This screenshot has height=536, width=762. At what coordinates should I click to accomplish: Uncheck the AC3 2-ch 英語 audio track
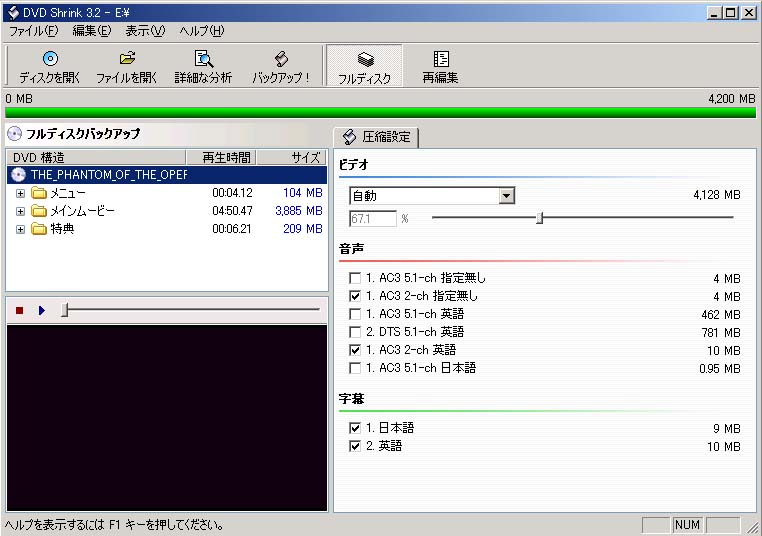pos(355,350)
